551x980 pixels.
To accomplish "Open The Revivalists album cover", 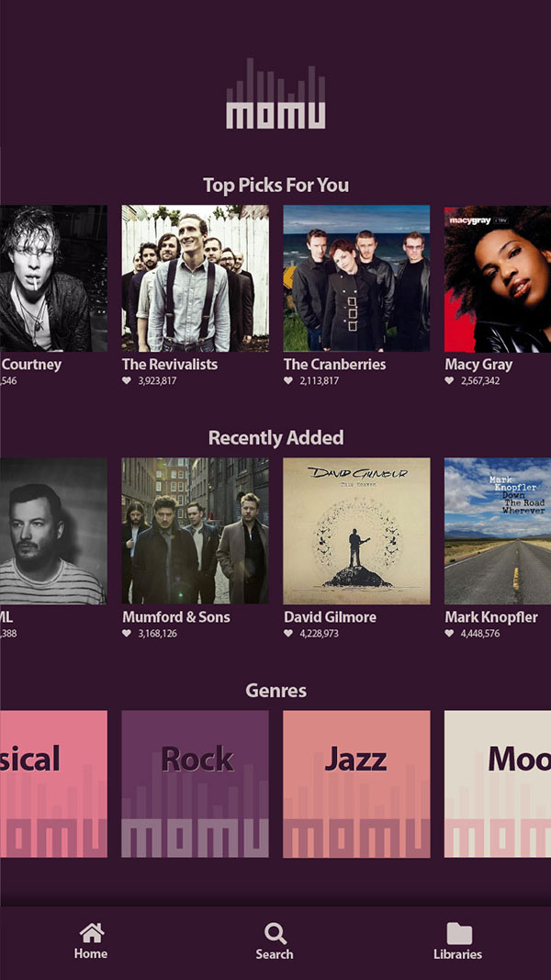I will (x=195, y=278).
